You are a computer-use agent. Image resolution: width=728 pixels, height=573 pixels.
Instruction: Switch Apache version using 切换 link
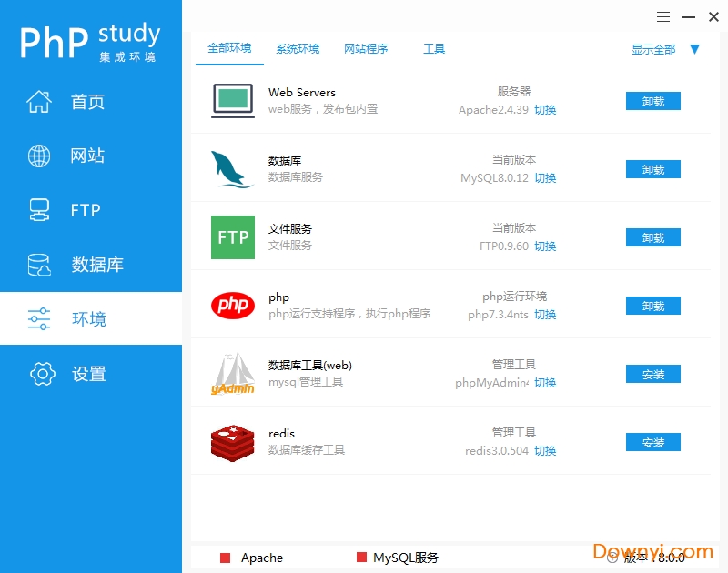click(545, 110)
